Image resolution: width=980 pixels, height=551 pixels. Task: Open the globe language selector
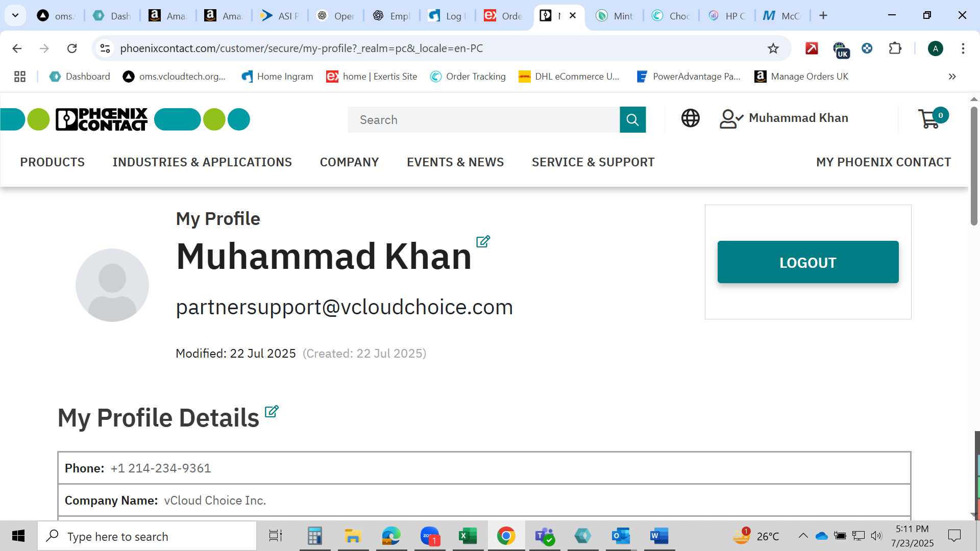(690, 118)
